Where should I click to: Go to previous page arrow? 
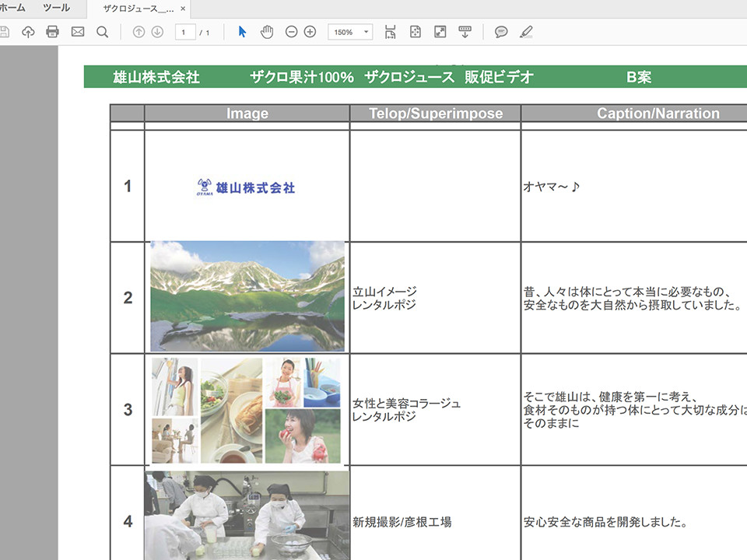click(x=139, y=32)
